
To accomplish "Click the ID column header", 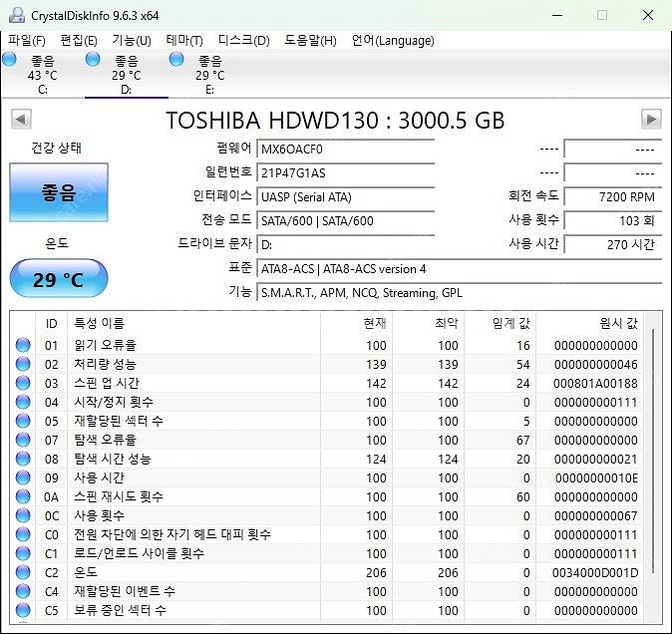I will point(51,323).
